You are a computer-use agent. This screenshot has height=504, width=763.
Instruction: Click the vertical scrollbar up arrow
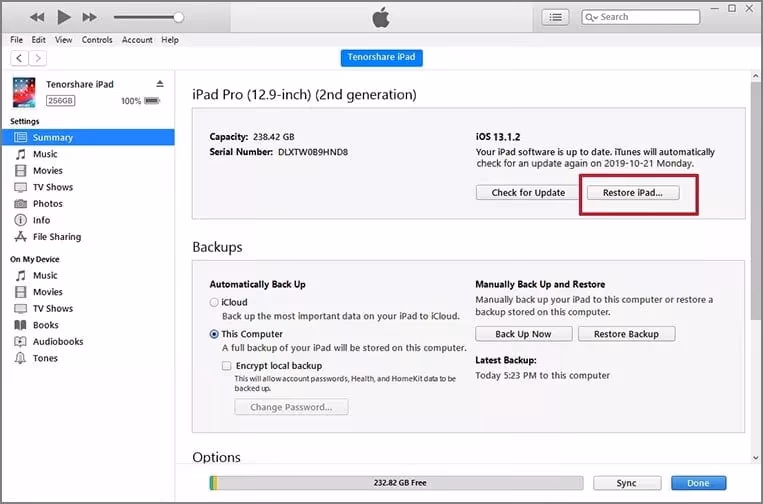(x=755, y=76)
